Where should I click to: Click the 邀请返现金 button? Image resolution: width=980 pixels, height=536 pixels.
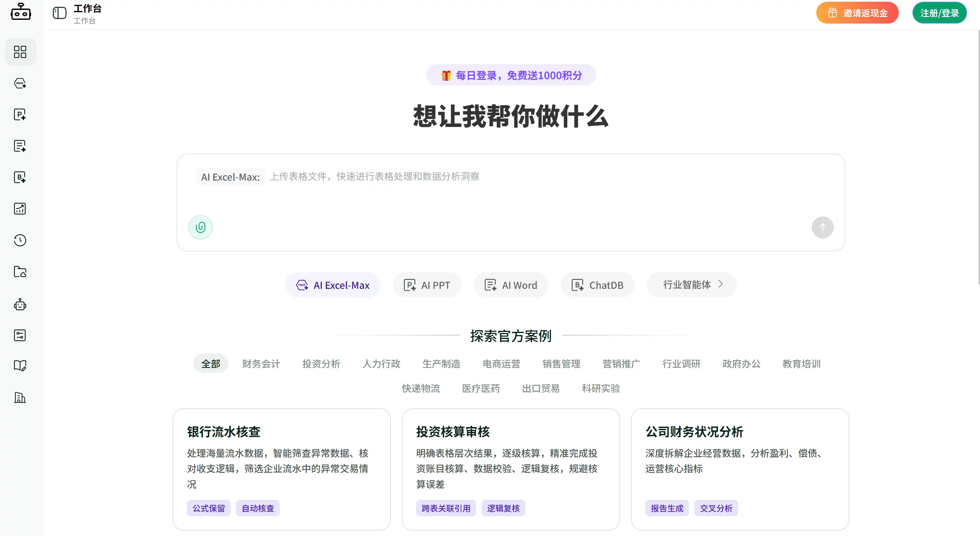(x=858, y=13)
